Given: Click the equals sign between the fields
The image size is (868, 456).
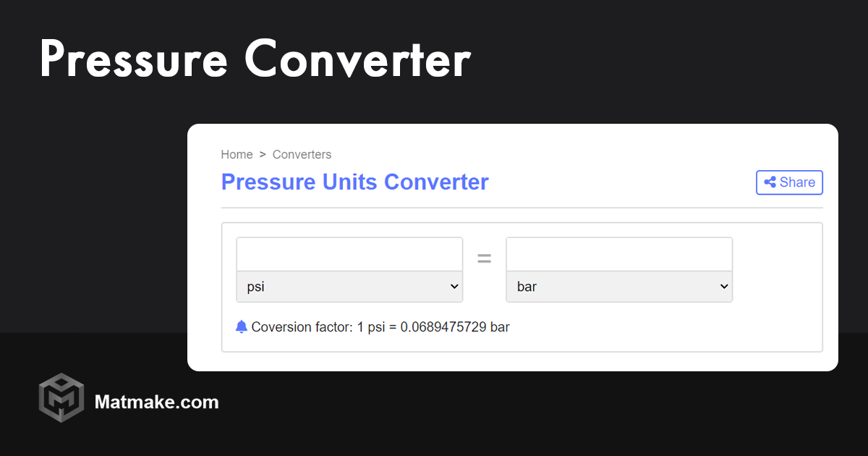Looking at the screenshot, I should pos(484,258).
